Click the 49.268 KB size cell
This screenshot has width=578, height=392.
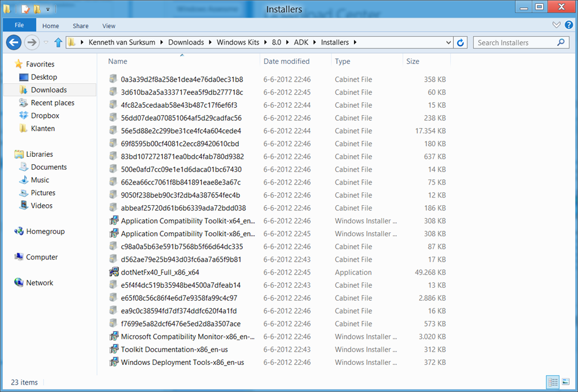click(430, 272)
